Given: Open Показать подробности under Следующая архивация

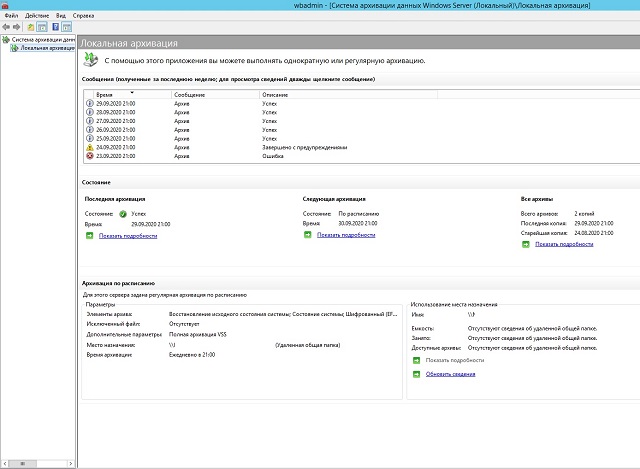Looking at the screenshot, I should (346, 235).
